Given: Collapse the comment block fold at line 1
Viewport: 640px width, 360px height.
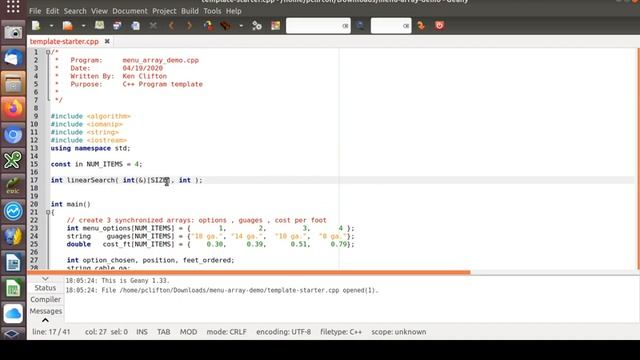Looking at the screenshot, I should point(48,52).
